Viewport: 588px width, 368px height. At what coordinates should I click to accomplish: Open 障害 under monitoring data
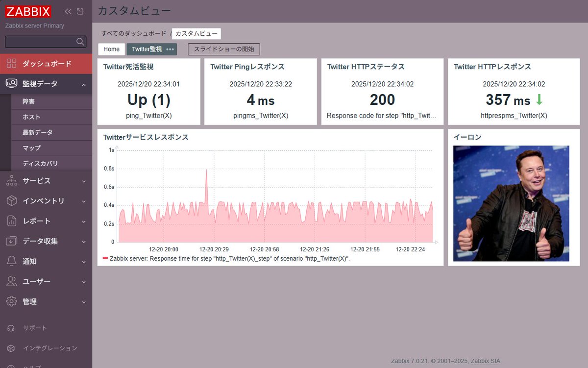pyautogui.click(x=51, y=101)
